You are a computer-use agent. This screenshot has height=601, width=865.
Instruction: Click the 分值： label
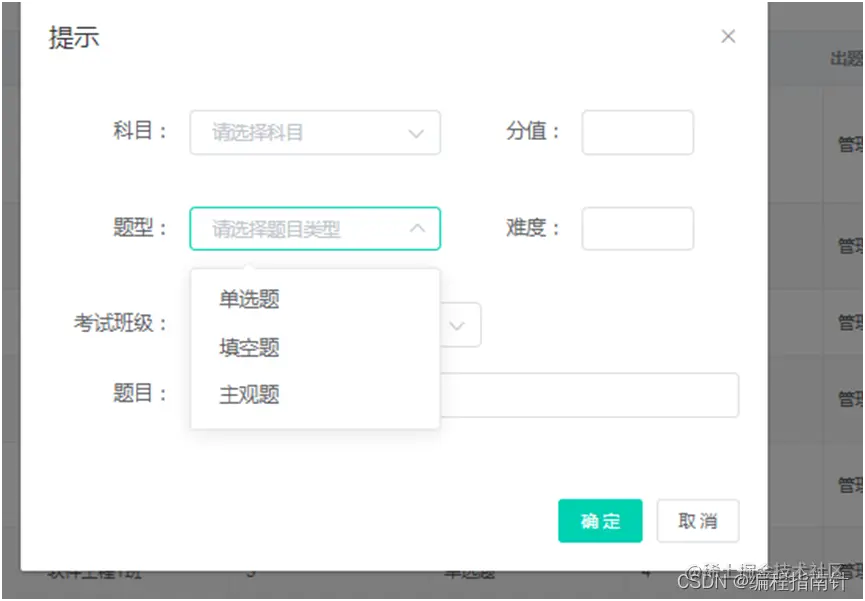533,131
